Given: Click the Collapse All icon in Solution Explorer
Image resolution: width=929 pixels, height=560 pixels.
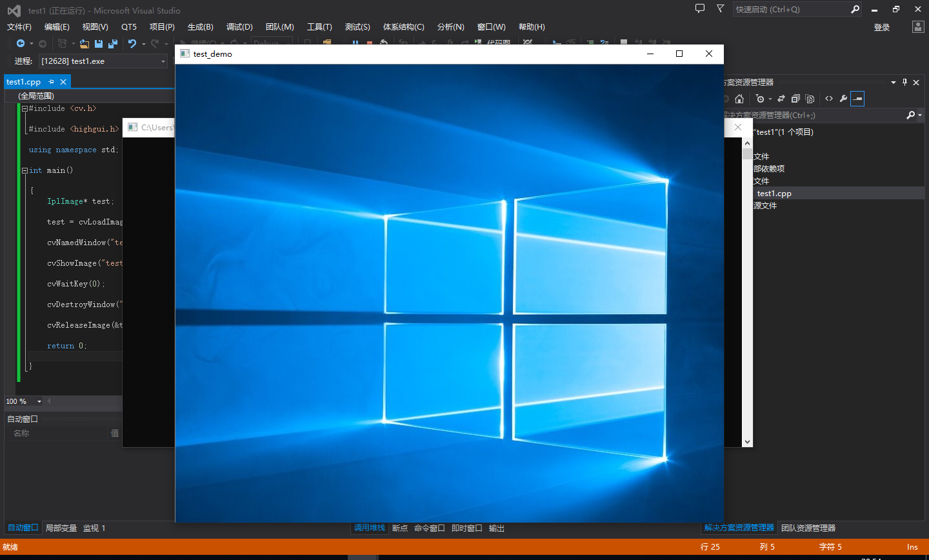Looking at the screenshot, I should click(795, 99).
